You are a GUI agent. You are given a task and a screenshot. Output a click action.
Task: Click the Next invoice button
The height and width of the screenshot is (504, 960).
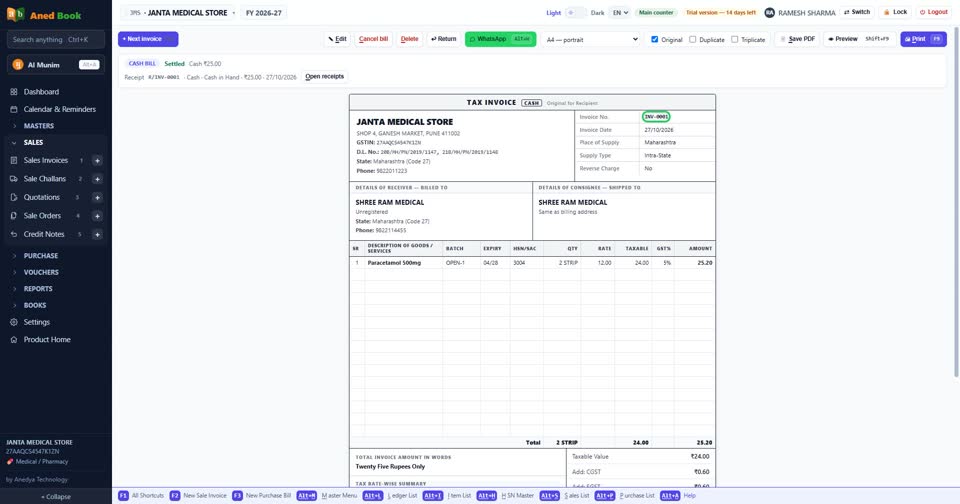coord(148,39)
